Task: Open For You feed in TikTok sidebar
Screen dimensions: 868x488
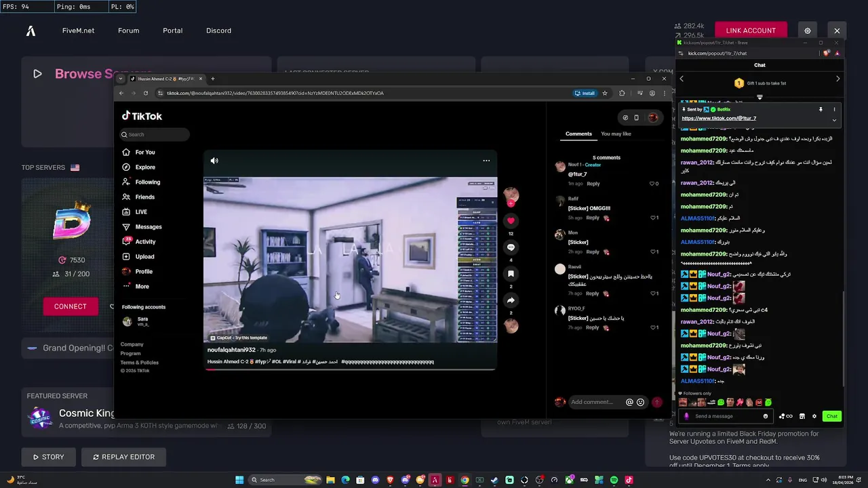Action: coord(139,152)
